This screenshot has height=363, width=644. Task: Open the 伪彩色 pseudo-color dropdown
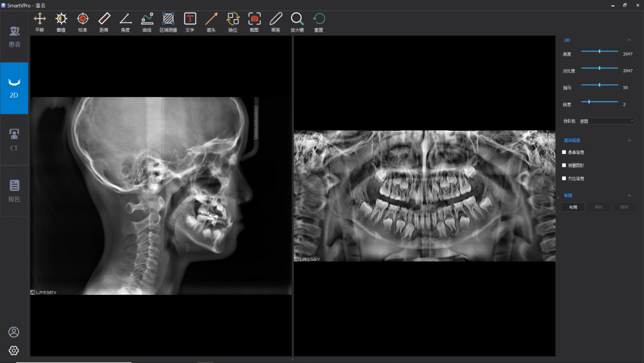(x=606, y=121)
